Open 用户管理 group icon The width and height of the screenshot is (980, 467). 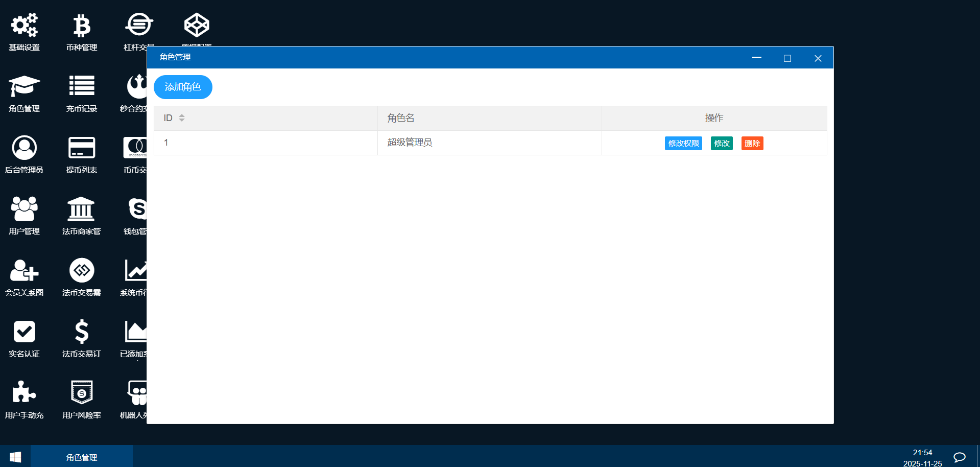tap(24, 209)
